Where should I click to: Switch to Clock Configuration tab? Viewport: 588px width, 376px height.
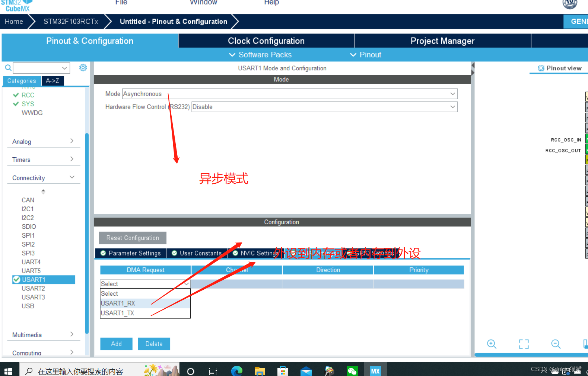(x=266, y=41)
